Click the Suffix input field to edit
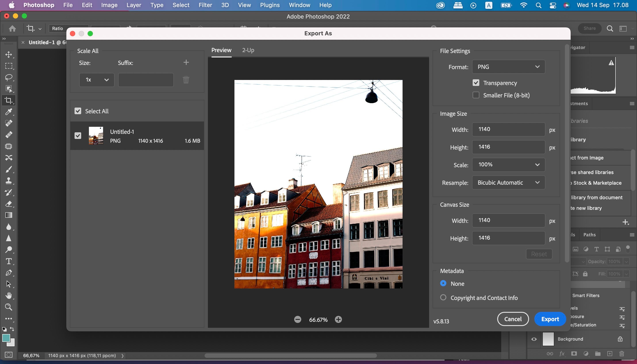This screenshot has width=637, height=364. [x=146, y=80]
